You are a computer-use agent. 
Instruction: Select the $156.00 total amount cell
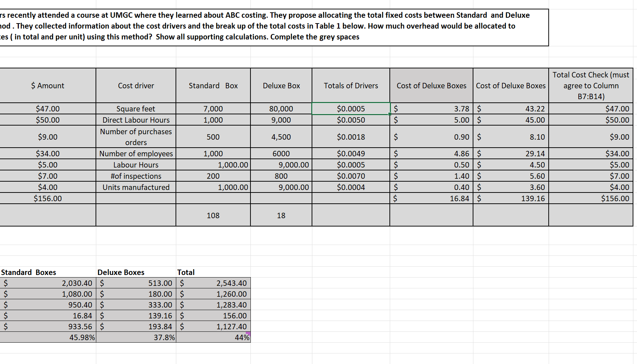tap(47, 198)
